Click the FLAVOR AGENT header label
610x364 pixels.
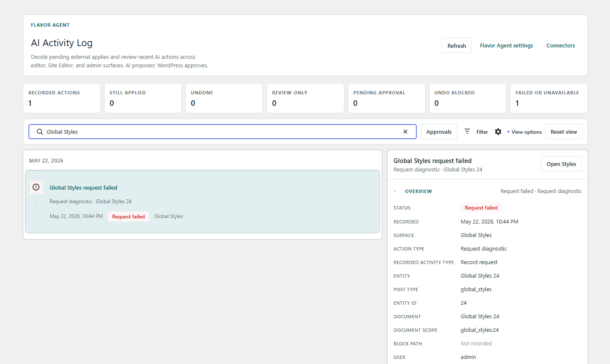pos(50,25)
